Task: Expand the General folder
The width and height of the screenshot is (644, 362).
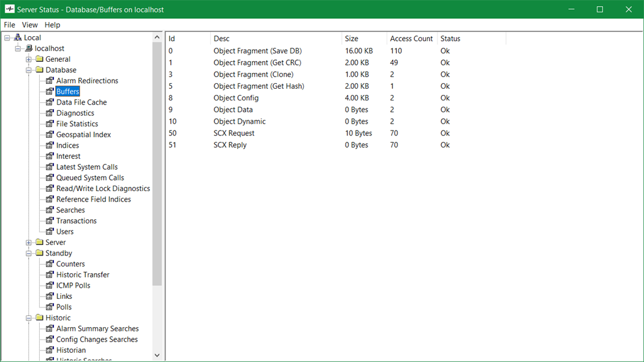Action: (29, 59)
